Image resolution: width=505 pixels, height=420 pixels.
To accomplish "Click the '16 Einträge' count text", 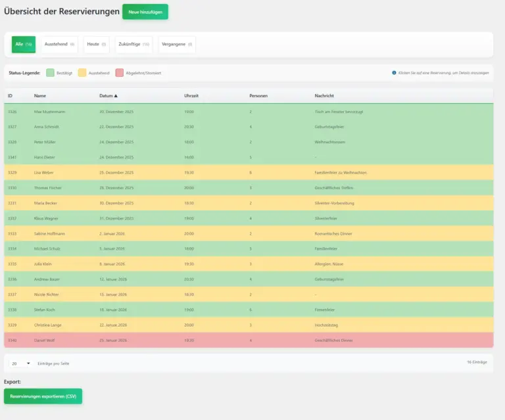I will click(x=477, y=362).
